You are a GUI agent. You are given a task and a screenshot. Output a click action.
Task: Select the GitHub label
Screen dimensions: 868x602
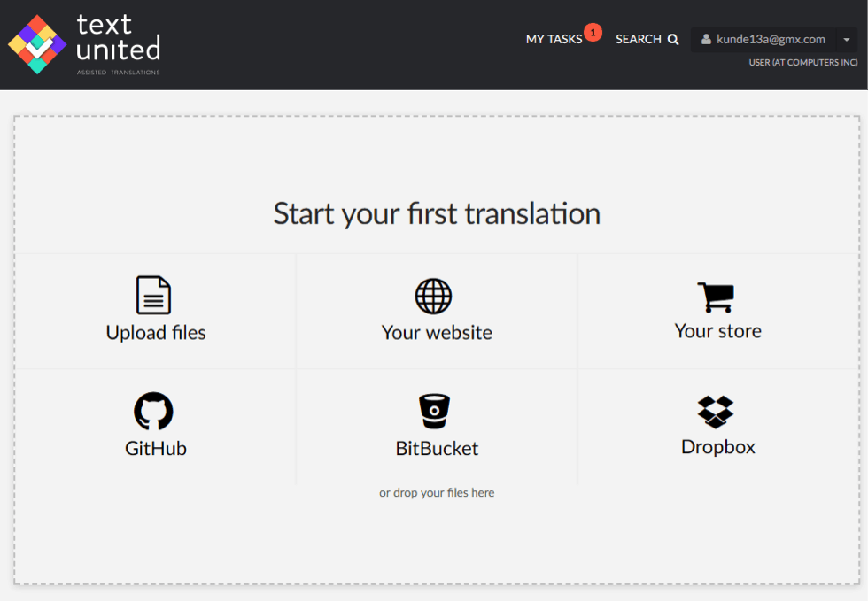(156, 448)
